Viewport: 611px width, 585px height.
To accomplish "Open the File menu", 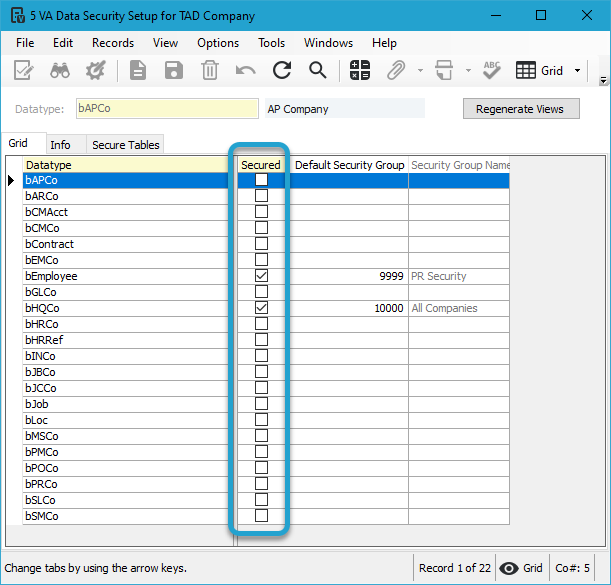I will [x=25, y=43].
